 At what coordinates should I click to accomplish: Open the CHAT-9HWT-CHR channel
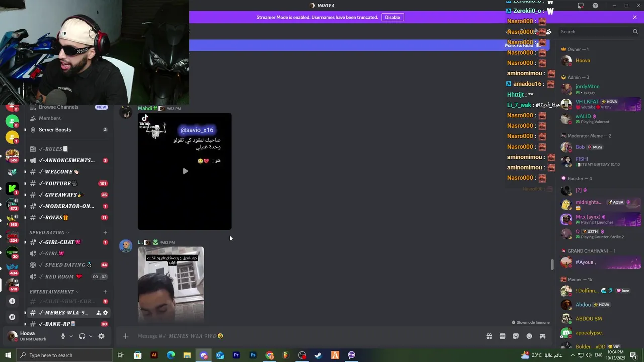[x=68, y=301]
